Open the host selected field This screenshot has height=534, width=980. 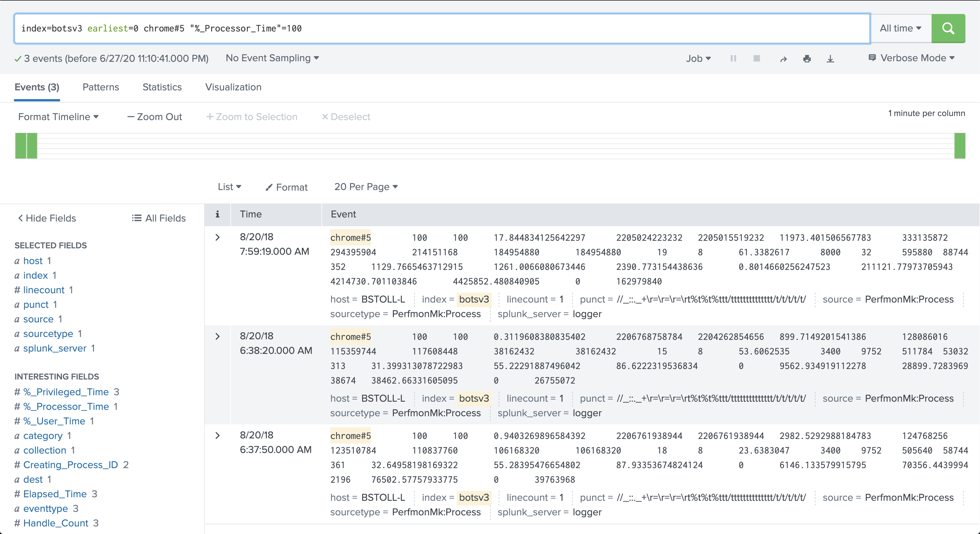(x=33, y=261)
